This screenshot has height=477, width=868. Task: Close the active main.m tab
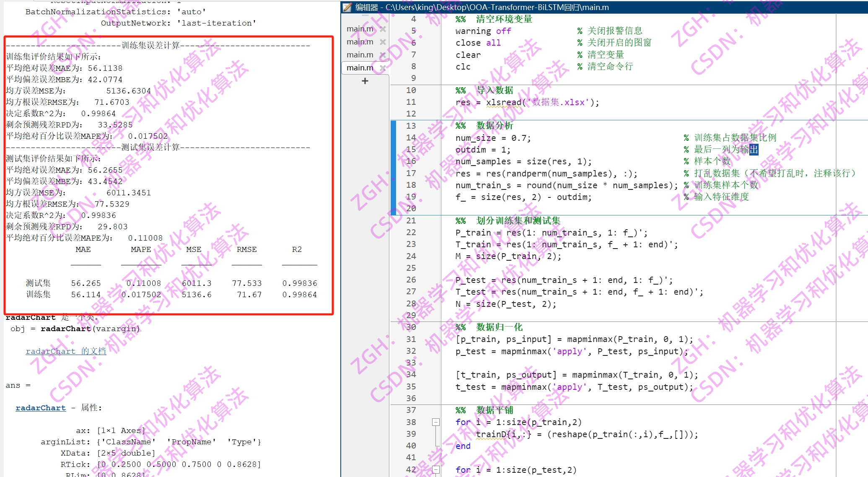click(383, 68)
